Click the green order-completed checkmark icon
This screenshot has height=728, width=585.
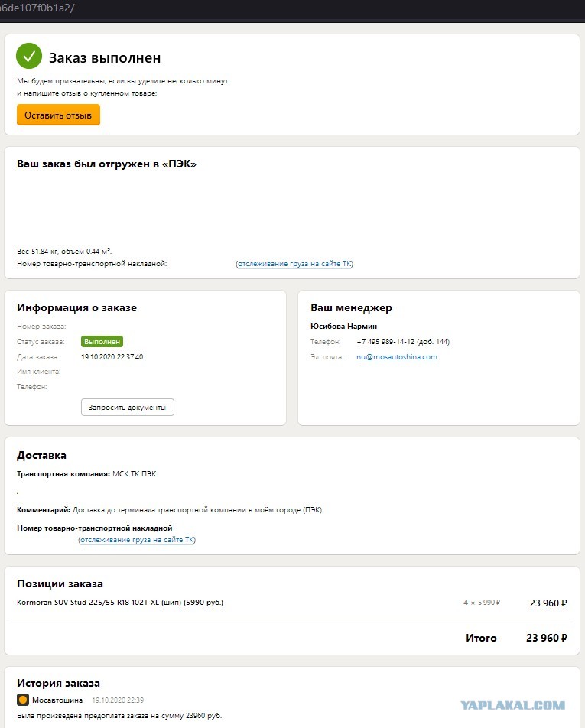[x=29, y=56]
